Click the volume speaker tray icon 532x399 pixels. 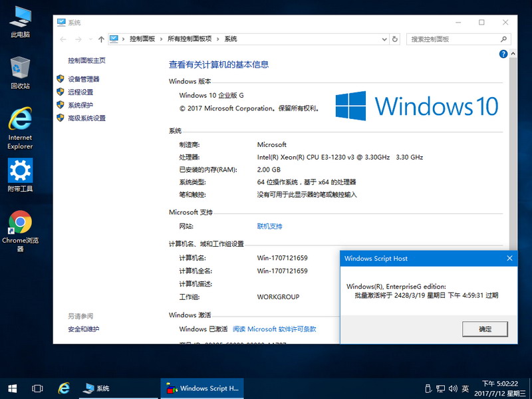pos(453,388)
